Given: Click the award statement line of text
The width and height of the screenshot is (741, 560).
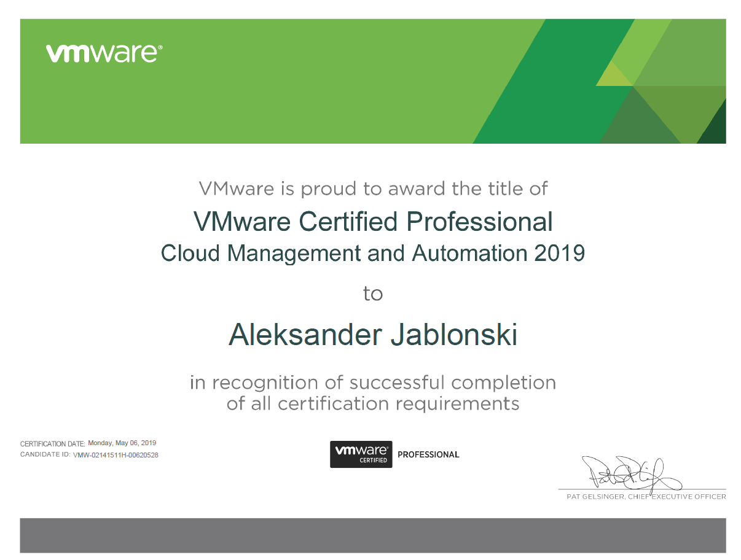Looking at the screenshot, I should pyautogui.click(x=372, y=189).
